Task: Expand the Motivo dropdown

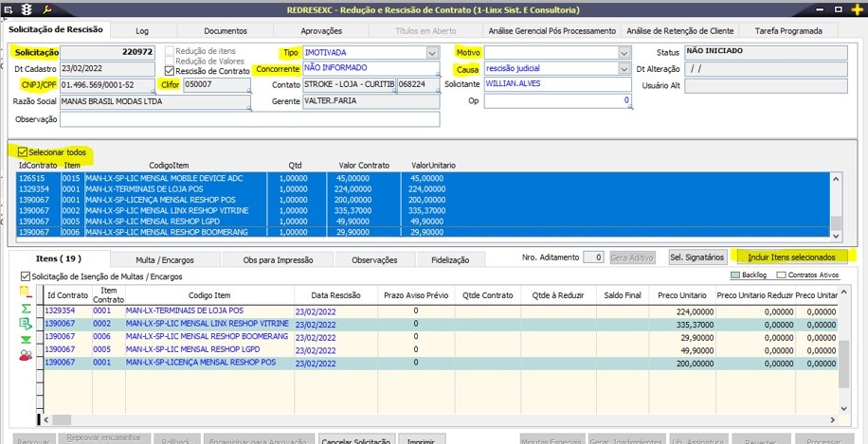Action: [x=624, y=52]
